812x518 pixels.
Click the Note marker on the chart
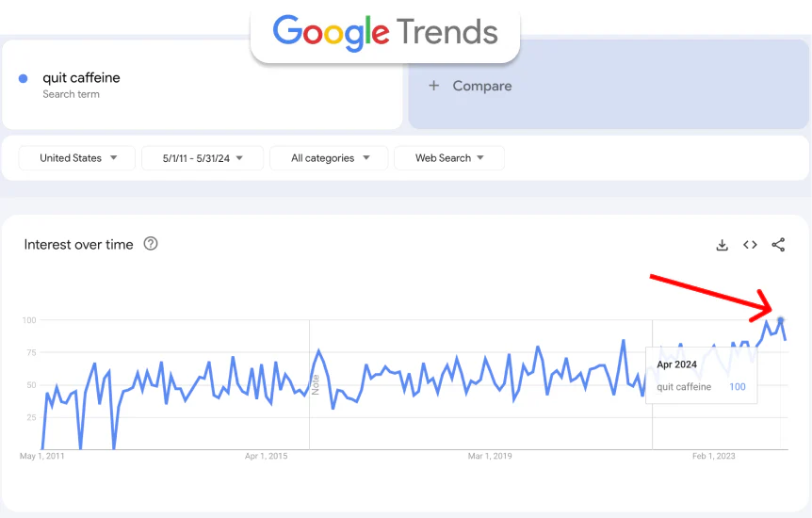click(316, 384)
